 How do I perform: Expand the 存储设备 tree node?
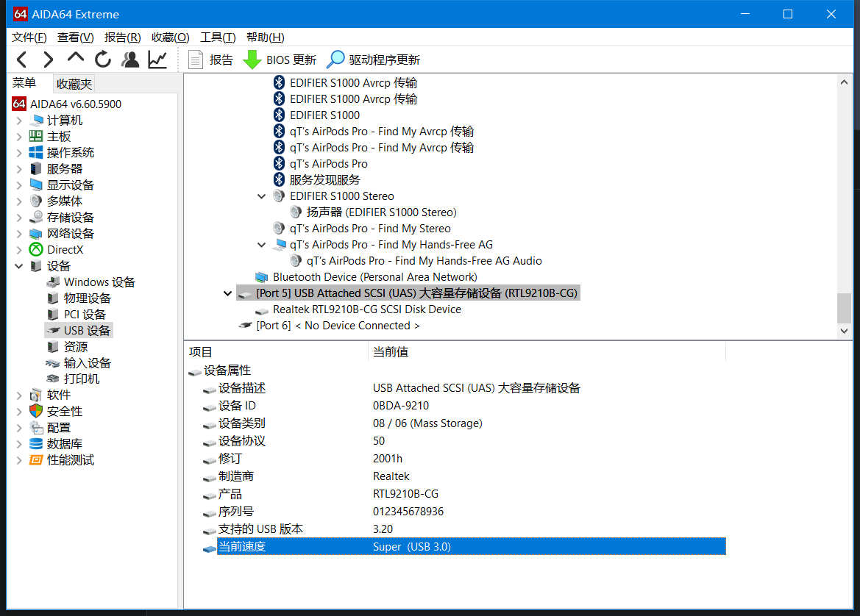tap(19, 218)
